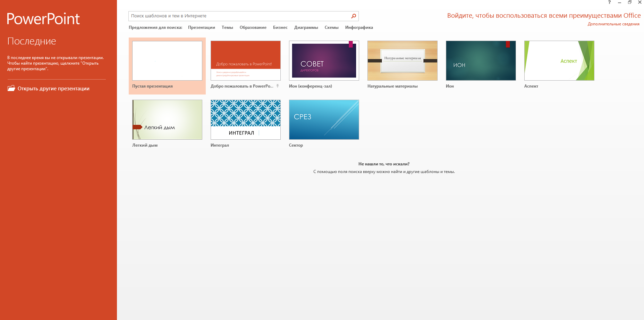Minimize the PowerPoint window

coord(619,2)
